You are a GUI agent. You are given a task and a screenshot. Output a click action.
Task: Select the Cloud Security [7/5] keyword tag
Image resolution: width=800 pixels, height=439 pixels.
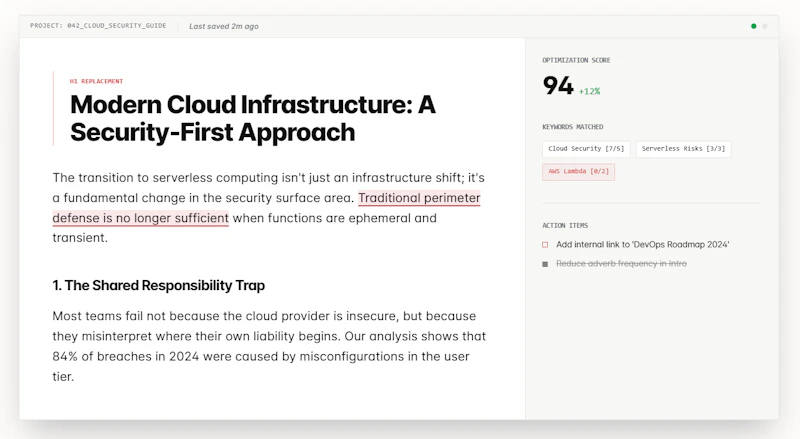[586, 149]
